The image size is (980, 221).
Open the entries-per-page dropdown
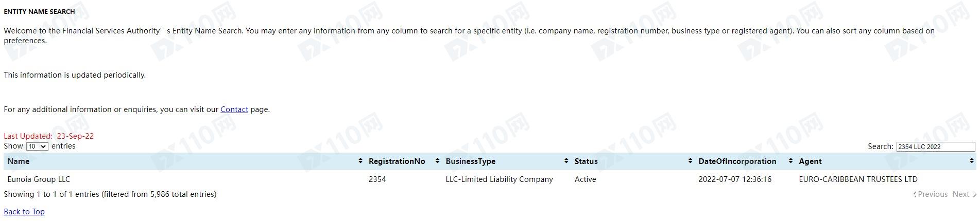pyautogui.click(x=37, y=146)
